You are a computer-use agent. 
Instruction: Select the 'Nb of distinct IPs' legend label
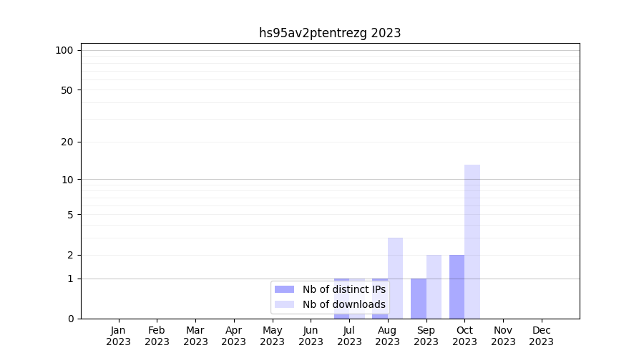click(x=343, y=289)
